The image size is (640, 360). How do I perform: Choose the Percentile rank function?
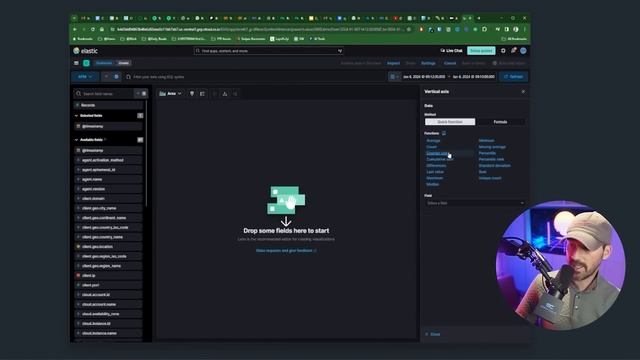(x=491, y=160)
